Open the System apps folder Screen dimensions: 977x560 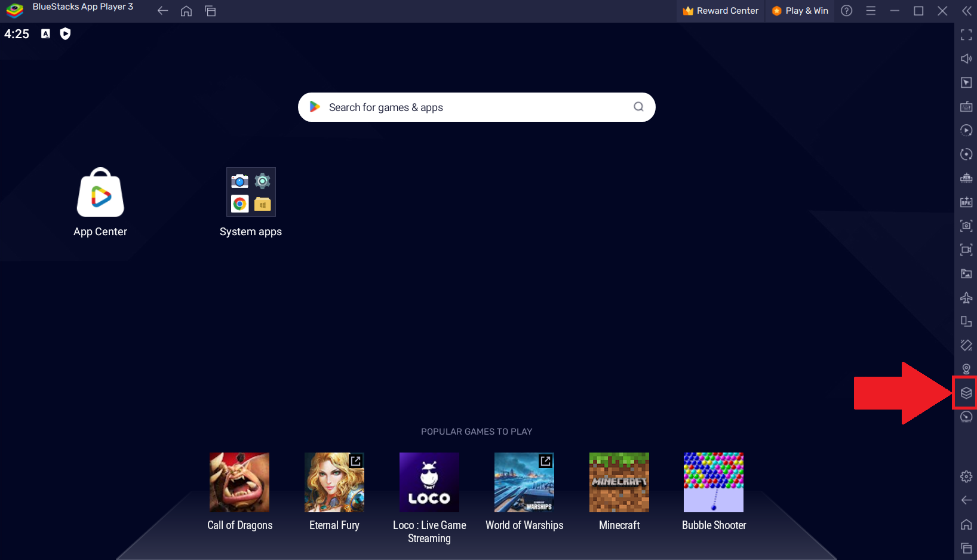[x=251, y=192]
